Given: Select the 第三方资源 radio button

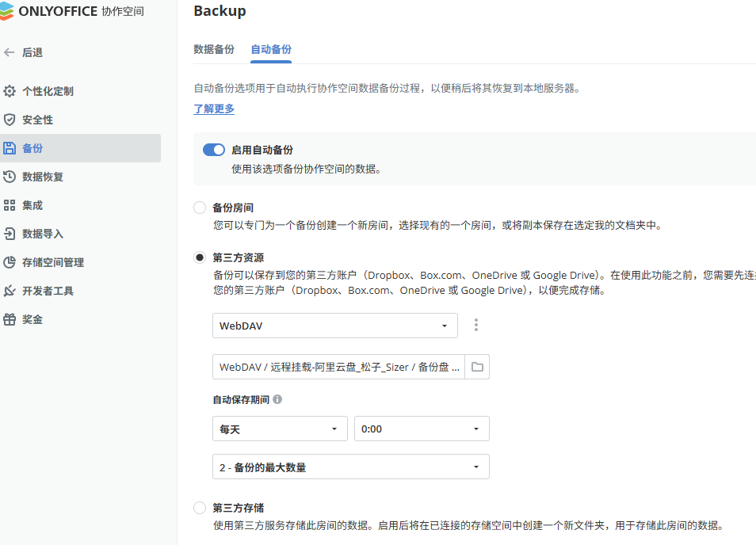Looking at the screenshot, I should click(x=200, y=257).
